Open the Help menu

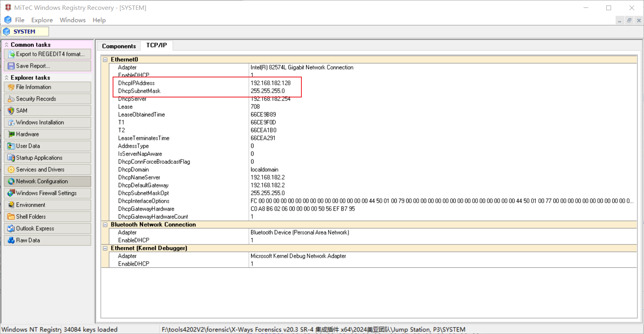tap(99, 20)
